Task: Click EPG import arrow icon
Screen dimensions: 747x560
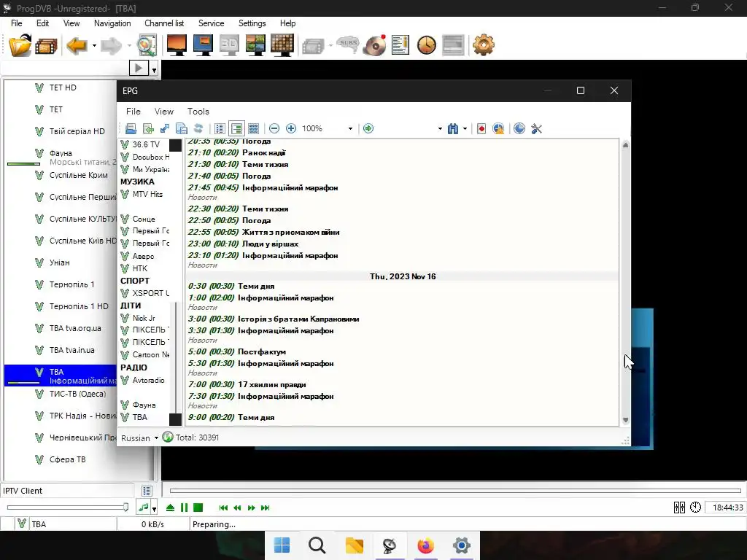Action: [148, 128]
